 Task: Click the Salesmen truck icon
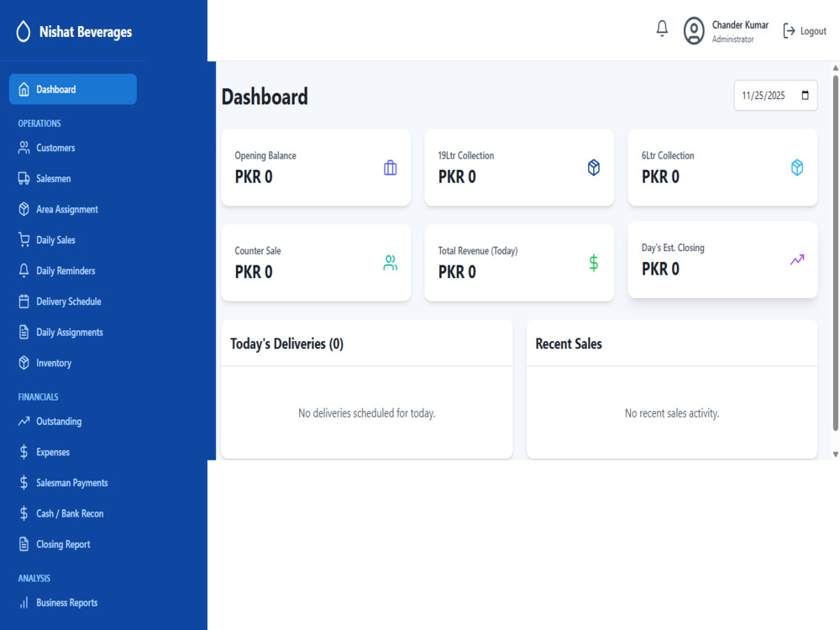24,178
